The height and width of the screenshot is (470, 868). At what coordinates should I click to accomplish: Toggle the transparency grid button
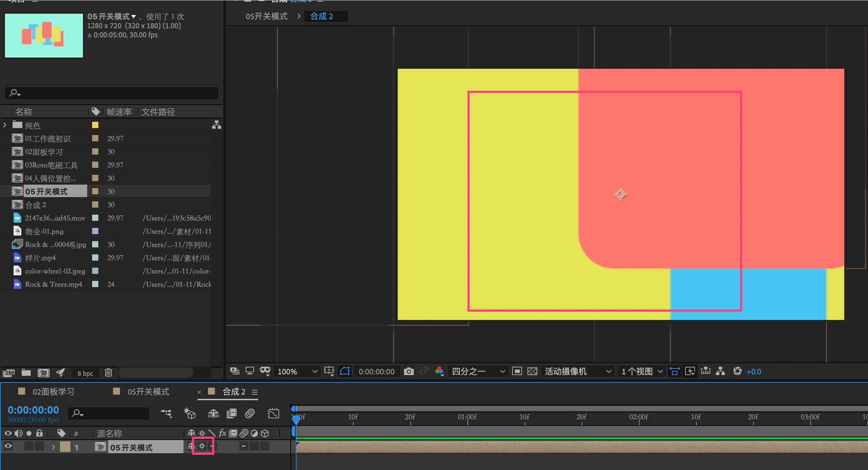[x=532, y=372]
